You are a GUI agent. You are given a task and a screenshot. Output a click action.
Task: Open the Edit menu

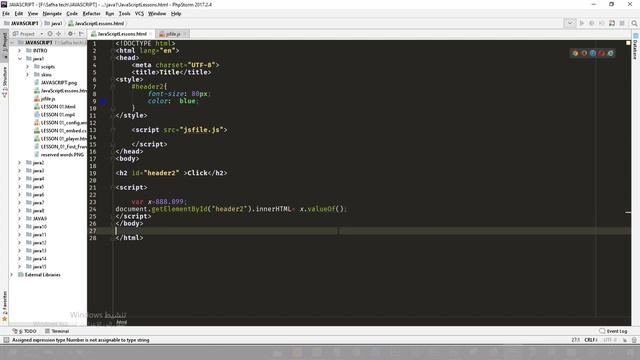[x=19, y=13]
